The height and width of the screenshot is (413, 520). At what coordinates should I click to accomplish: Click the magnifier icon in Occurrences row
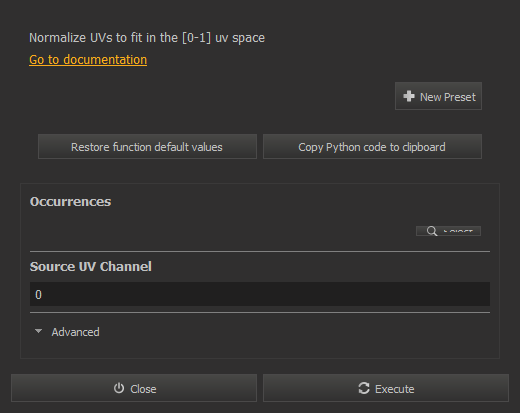(x=432, y=231)
